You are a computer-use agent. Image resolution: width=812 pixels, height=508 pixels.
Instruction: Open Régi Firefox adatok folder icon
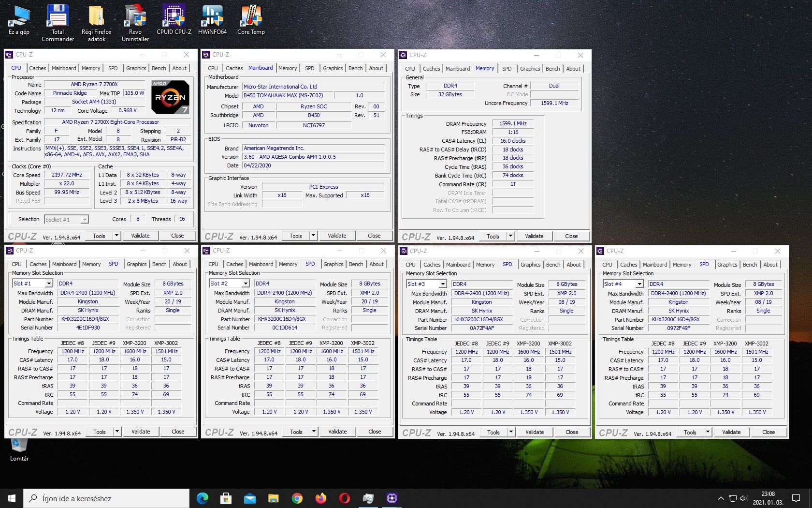point(96,23)
